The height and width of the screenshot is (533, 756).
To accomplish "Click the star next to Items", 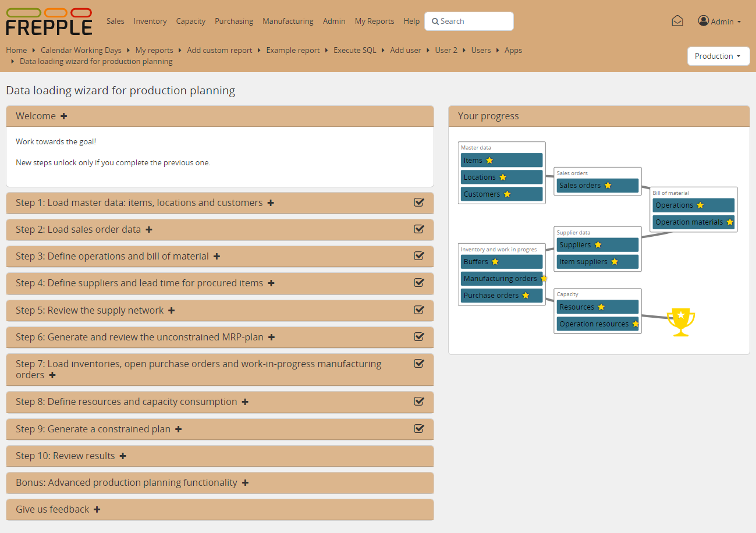I will point(489,161).
